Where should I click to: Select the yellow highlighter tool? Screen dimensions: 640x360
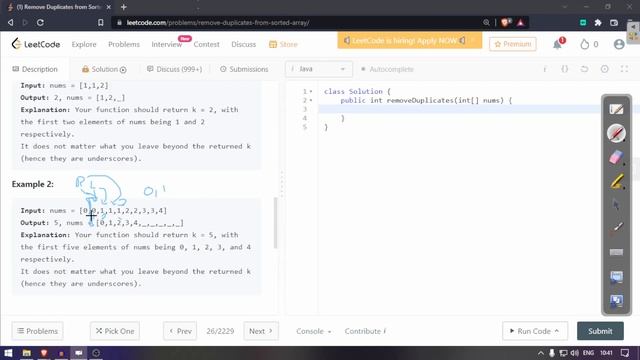tap(616, 181)
